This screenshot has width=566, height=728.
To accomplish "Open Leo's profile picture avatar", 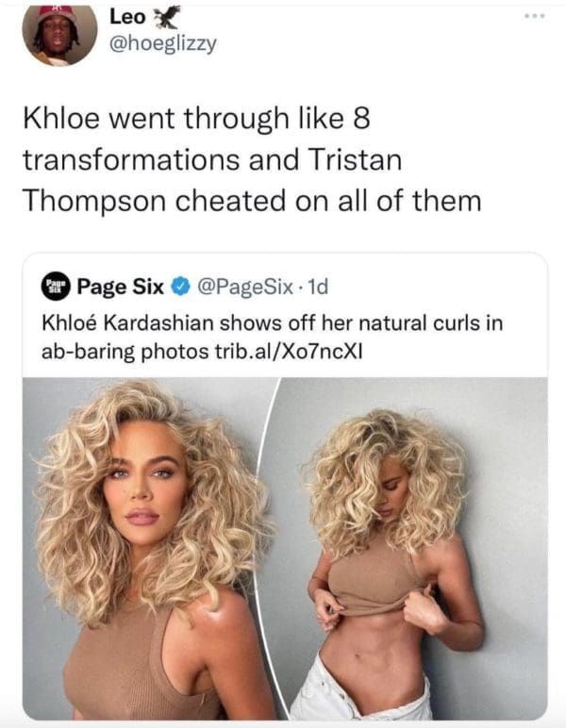I will click(x=59, y=35).
